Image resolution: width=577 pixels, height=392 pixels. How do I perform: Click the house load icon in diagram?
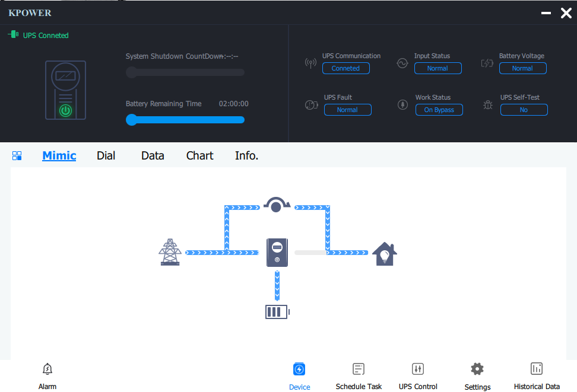point(385,254)
